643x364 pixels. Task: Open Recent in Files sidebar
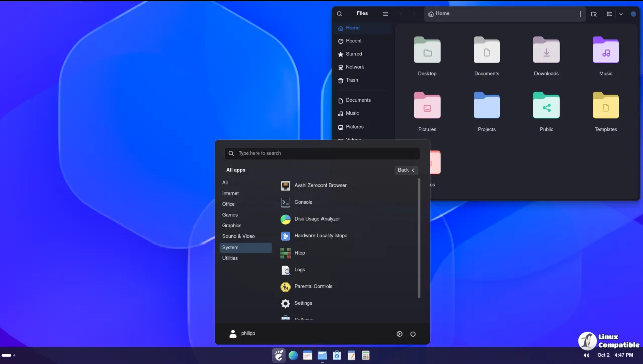pos(362,41)
